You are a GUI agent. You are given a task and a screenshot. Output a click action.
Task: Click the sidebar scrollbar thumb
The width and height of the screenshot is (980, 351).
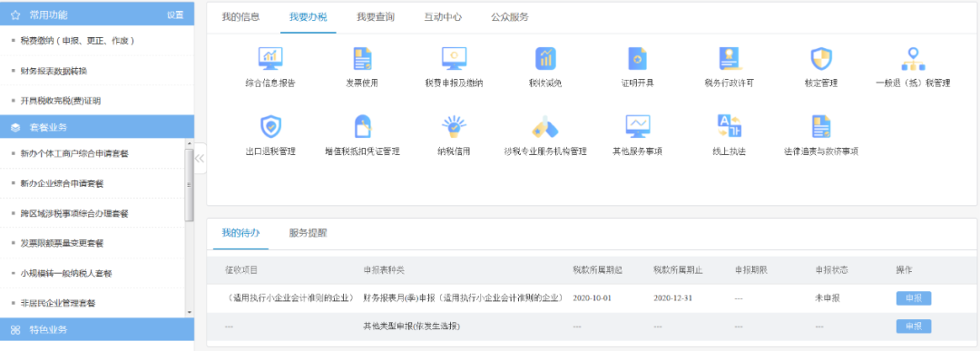[190, 185]
